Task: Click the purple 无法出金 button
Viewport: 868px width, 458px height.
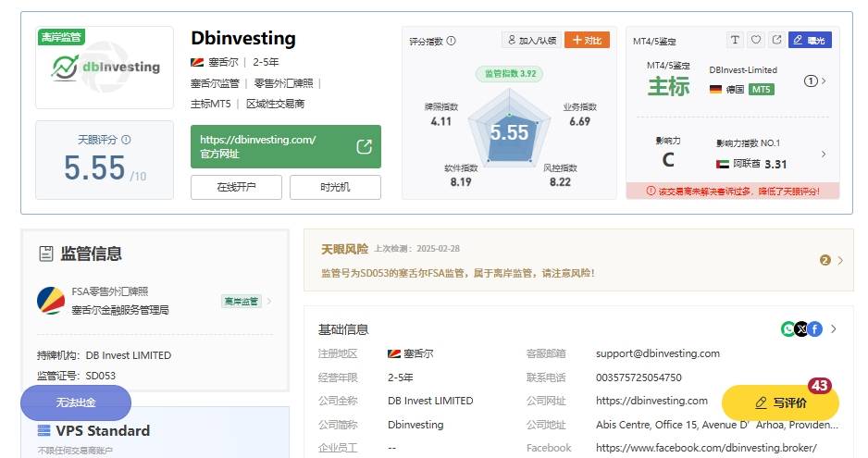Action: (76, 402)
